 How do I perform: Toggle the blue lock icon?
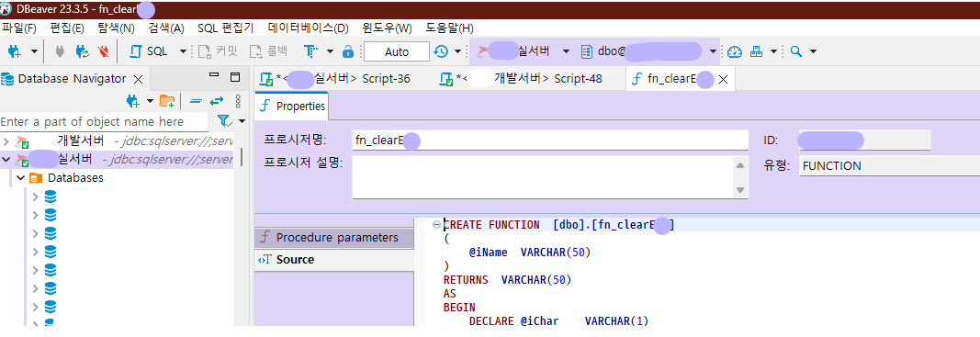click(348, 52)
